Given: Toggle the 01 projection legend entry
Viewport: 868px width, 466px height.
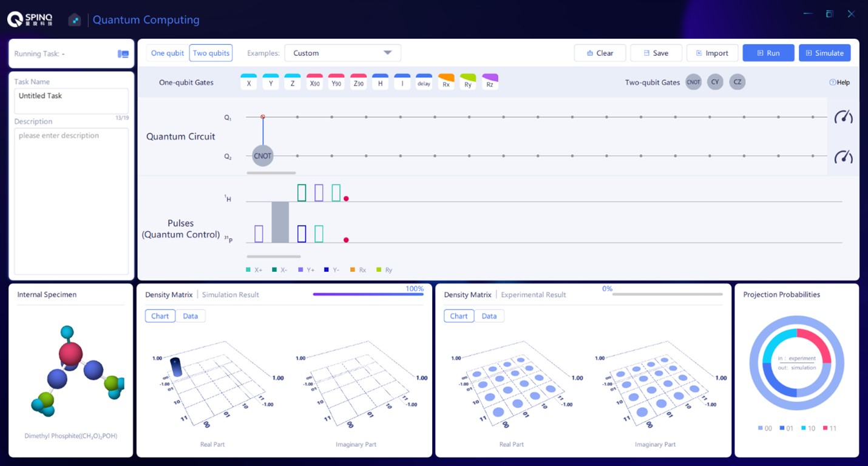Looking at the screenshot, I should 787,428.
